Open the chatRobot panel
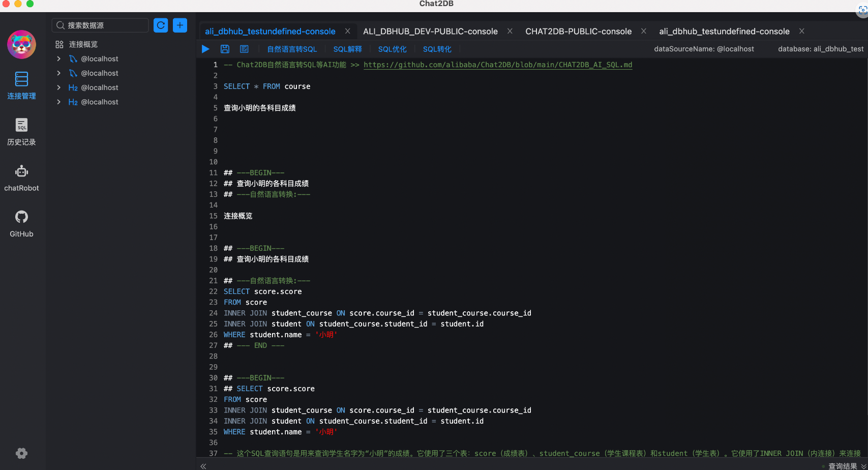Image resolution: width=868 pixels, height=470 pixels. [21, 178]
